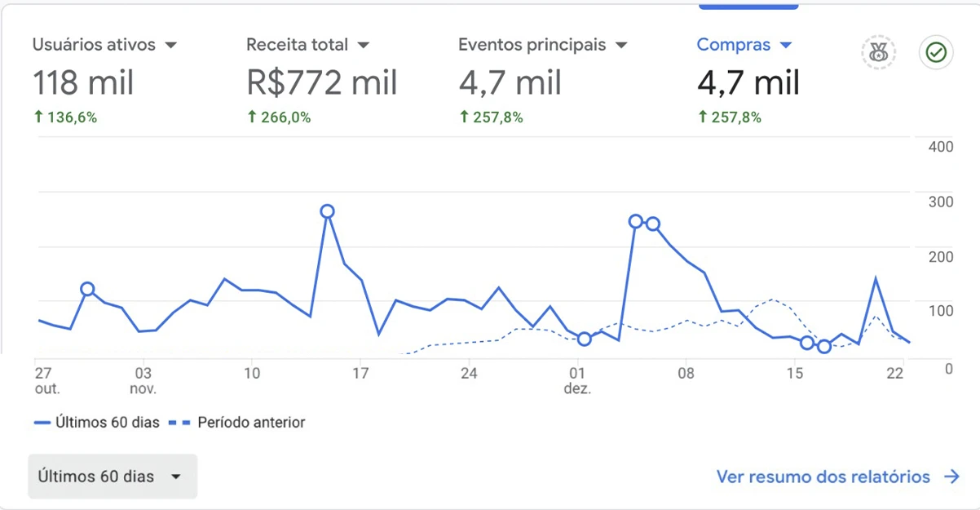980x510 pixels.
Task: Switch to the Receita total R$772 mil tab
Action: [322, 82]
